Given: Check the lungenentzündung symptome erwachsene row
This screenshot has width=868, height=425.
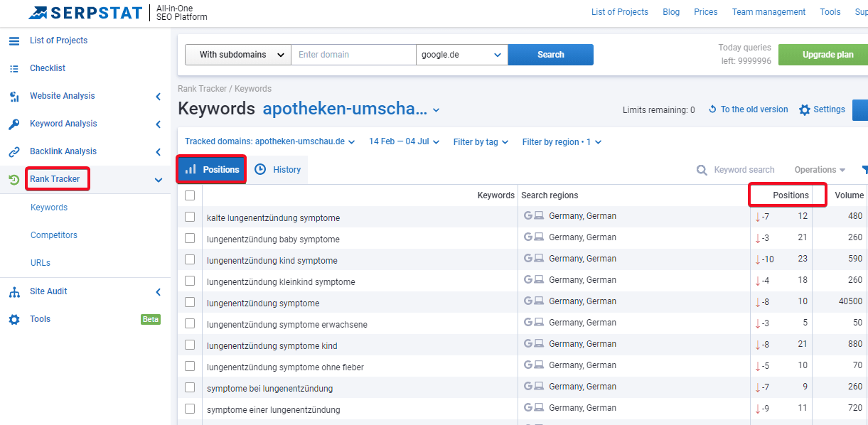Looking at the screenshot, I should tap(190, 323).
